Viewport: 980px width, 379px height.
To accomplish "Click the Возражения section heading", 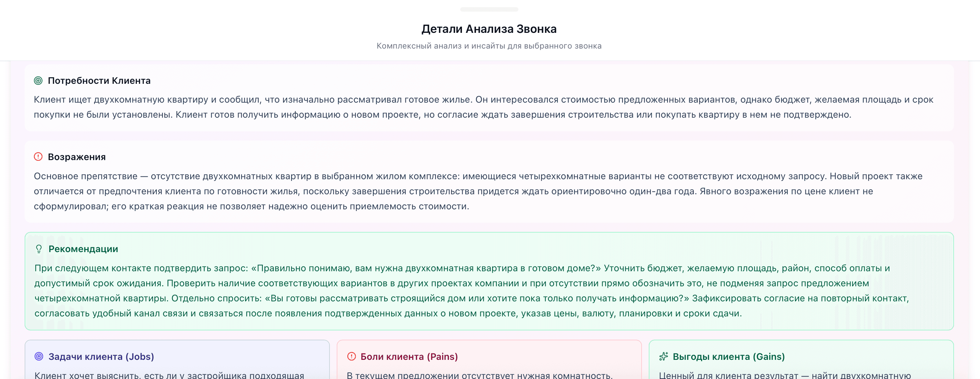I will pyautogui.click(x=77, y=157).
